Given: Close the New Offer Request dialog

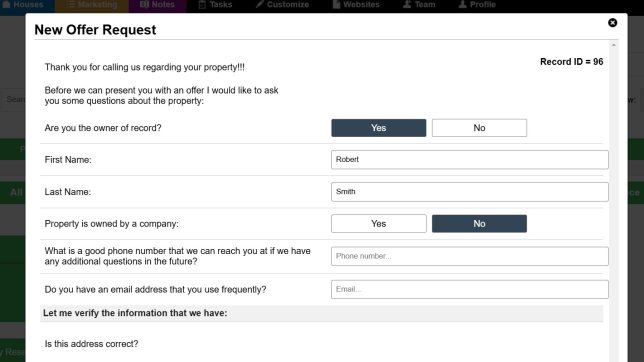Looking at the screenshot, I should [x=612, y=23].
